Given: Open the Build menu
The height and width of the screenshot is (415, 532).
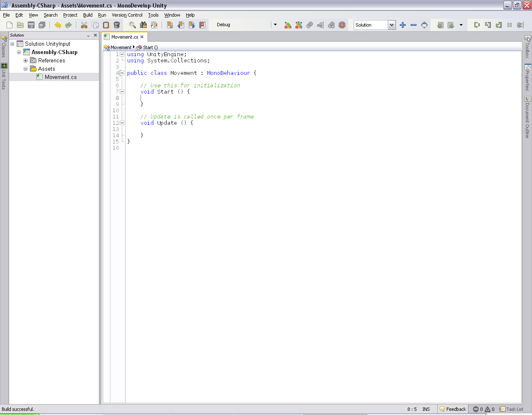Looking at the screenshot, I should (88, 15).
